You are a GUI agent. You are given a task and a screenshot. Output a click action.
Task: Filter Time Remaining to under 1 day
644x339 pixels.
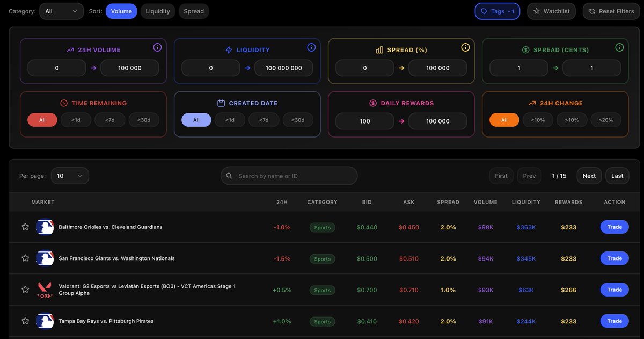[x=76, y=120]
